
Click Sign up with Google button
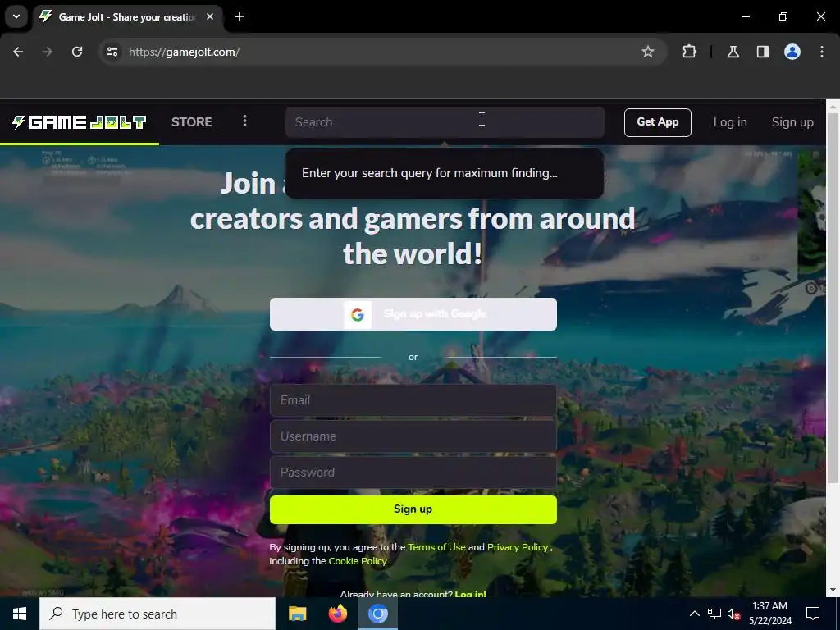click(413, 314)
